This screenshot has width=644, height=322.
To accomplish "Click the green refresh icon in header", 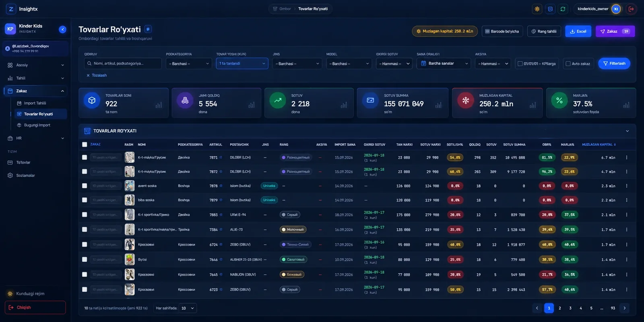I will 563,9.
